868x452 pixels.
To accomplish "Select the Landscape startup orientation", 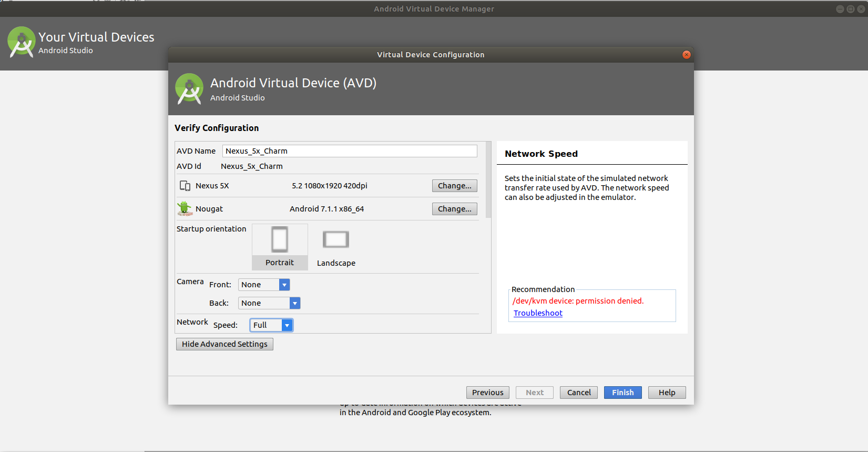I will [x=336, y=247].
